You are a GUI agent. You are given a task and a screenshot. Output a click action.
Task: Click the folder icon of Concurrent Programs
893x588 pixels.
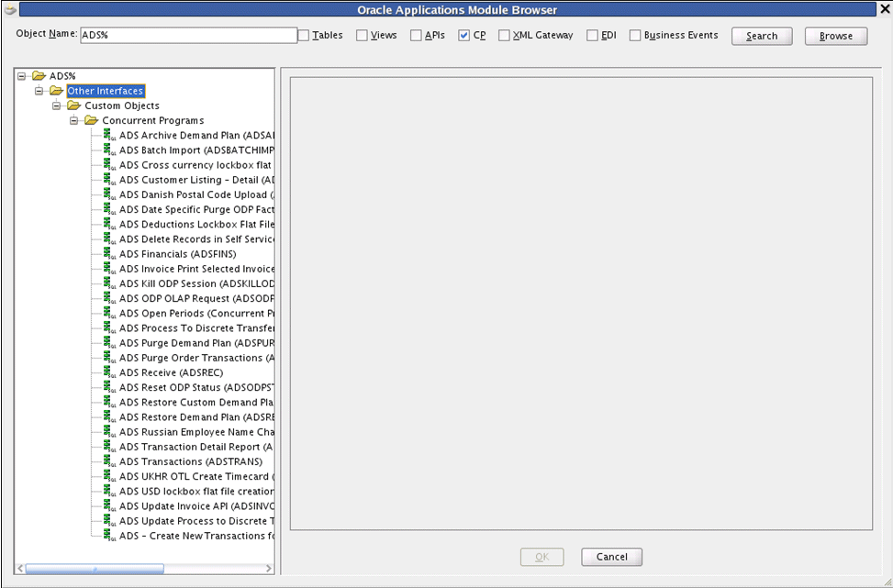point(91,120)
